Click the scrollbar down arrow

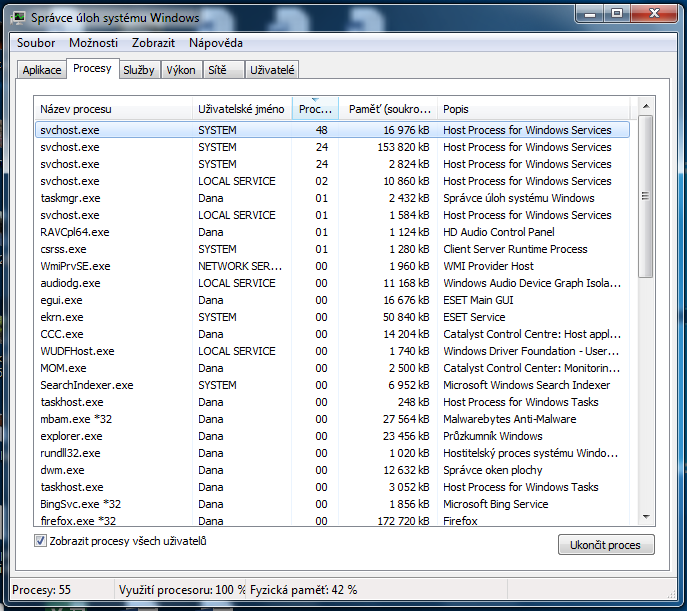click(x=646, y=517)
